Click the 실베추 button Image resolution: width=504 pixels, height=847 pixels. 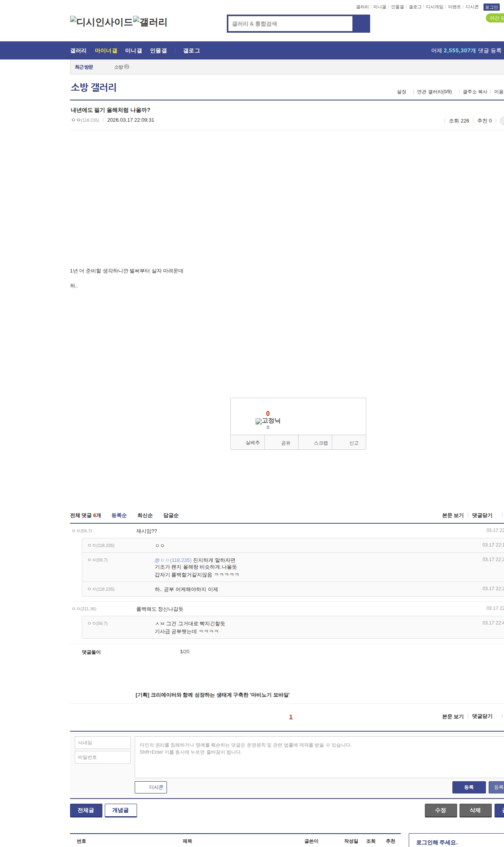pyautogui.click(x=247, y=443)
